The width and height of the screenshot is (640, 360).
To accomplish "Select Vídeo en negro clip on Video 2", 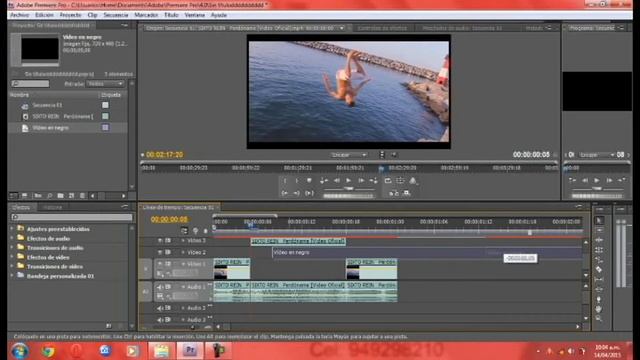I will 427,253.
